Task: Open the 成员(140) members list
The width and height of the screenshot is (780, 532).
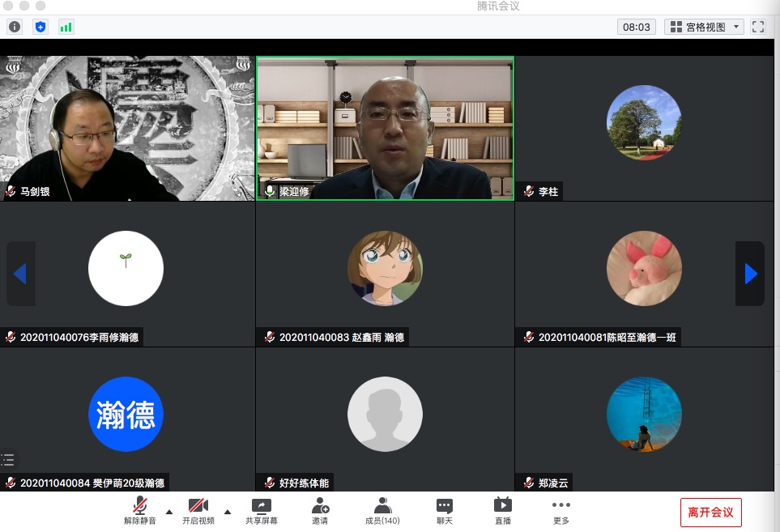Action: point(382,511)
